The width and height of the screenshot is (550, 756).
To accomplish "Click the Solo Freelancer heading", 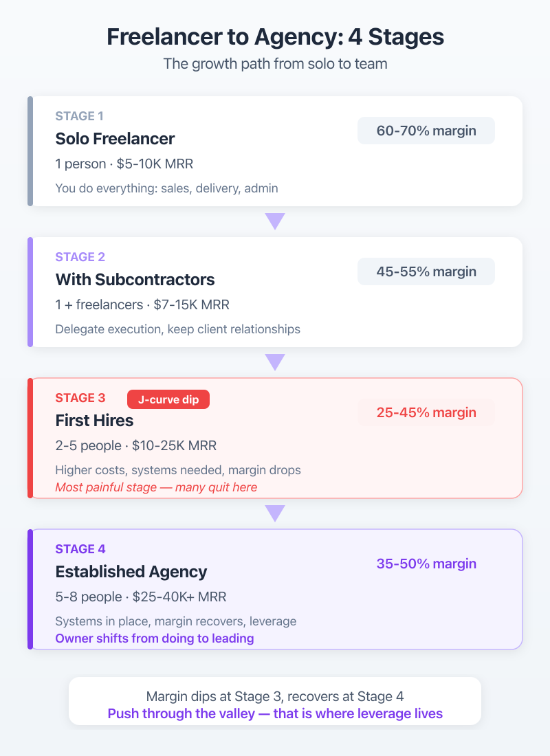I will pos(115,139).
